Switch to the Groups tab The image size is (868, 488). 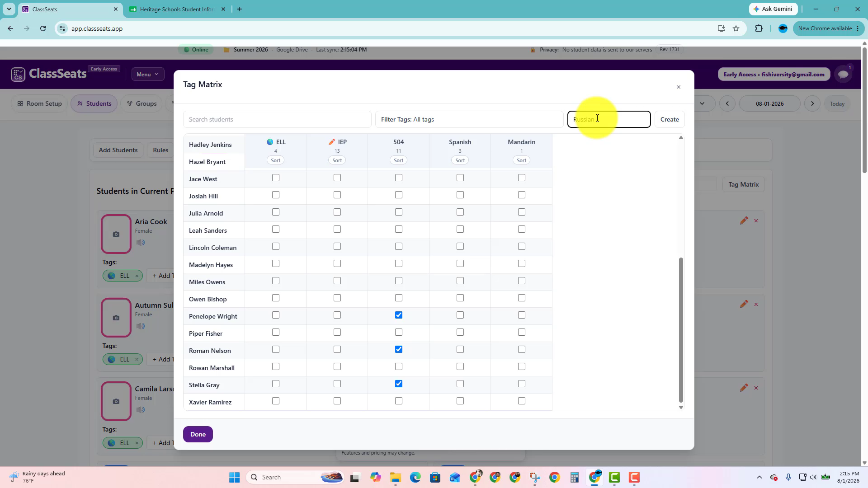(142, 103)
